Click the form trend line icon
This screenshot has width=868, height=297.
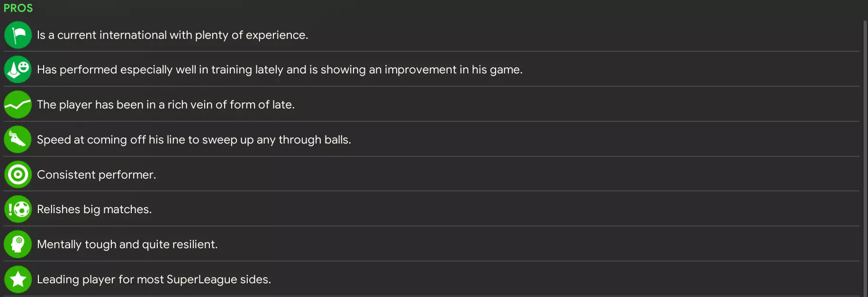[18, 105]
